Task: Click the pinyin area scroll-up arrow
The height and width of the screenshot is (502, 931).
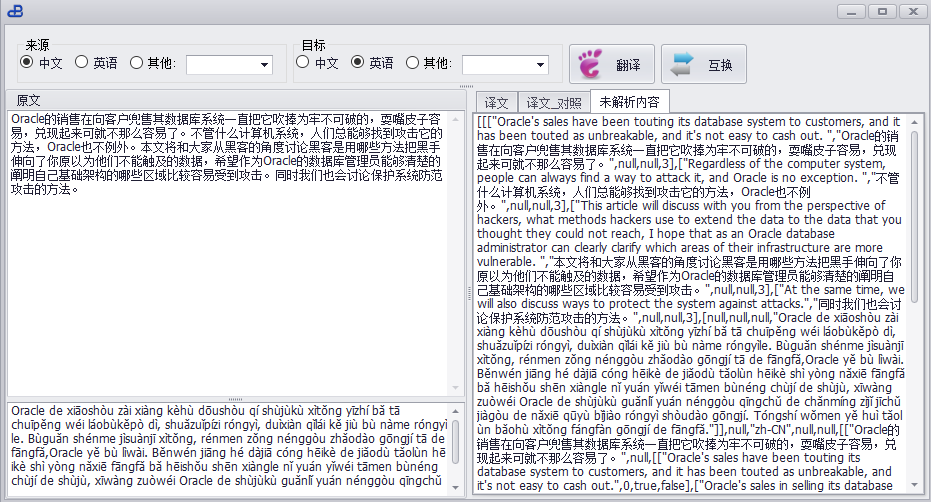Action: [x=455, y=411]
